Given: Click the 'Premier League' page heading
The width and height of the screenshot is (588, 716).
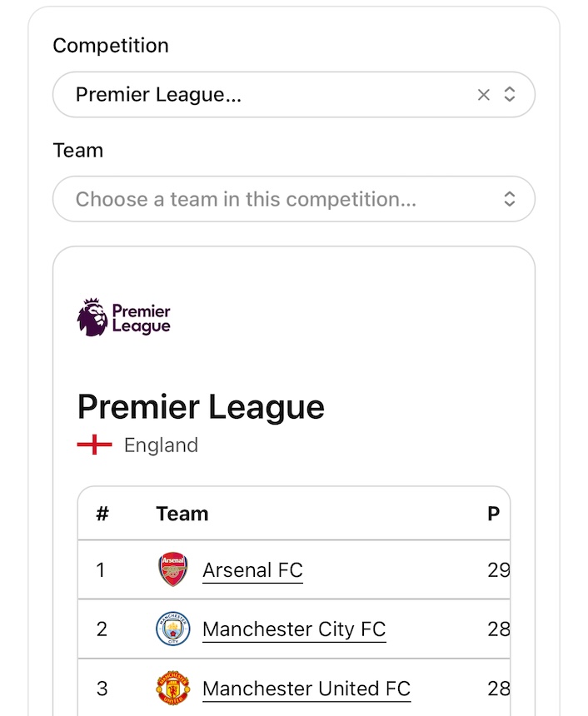Looking at the screenshot, I should pyautogui.click(x=201, y=407).
